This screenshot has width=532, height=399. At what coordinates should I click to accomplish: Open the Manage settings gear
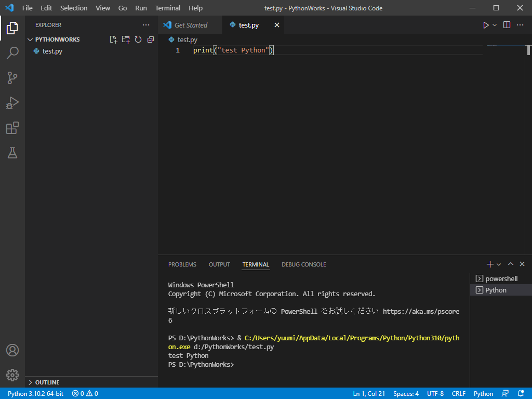13,375
